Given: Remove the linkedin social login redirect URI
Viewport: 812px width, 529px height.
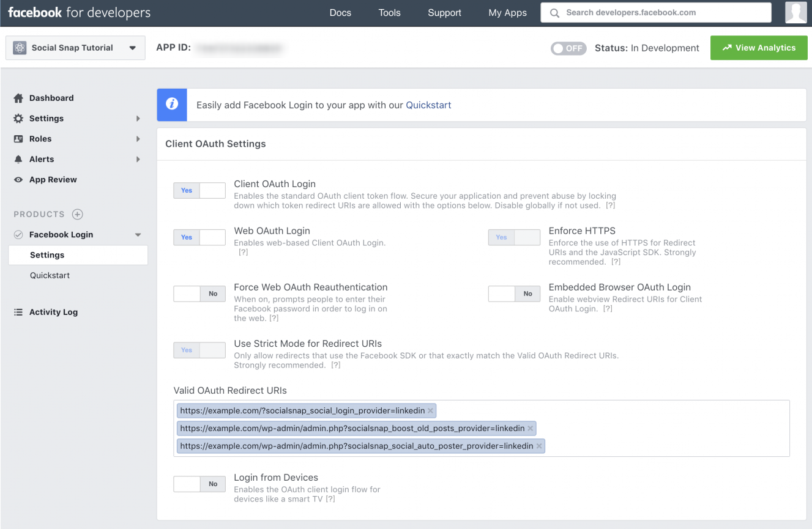Looking at the screenshot, I should pyautogui.click(x=431, y=410).
